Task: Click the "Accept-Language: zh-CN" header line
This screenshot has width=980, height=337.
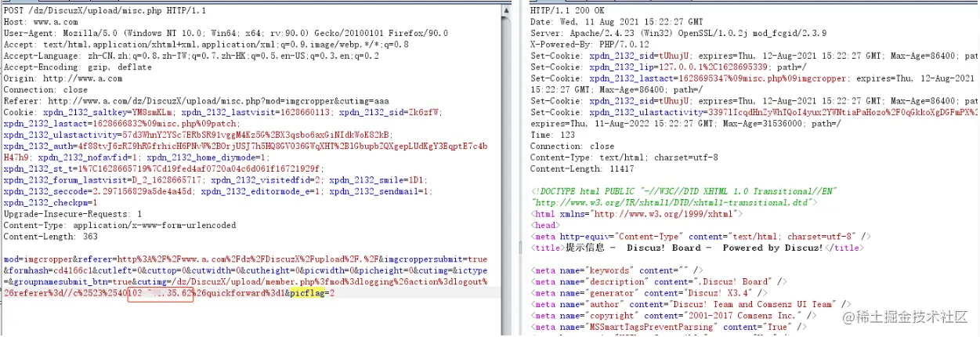Action: pyautogui.click(x=191, y=56)
